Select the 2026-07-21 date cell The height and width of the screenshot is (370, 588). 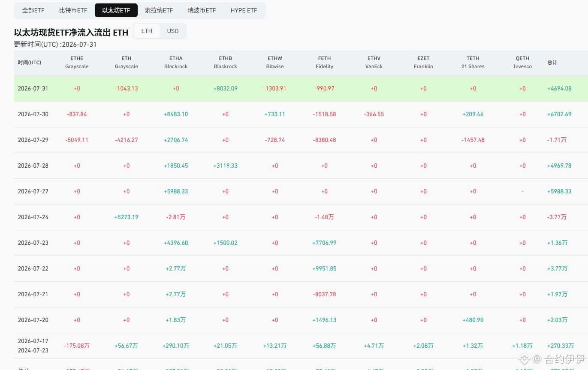click(x=33, y=295)
